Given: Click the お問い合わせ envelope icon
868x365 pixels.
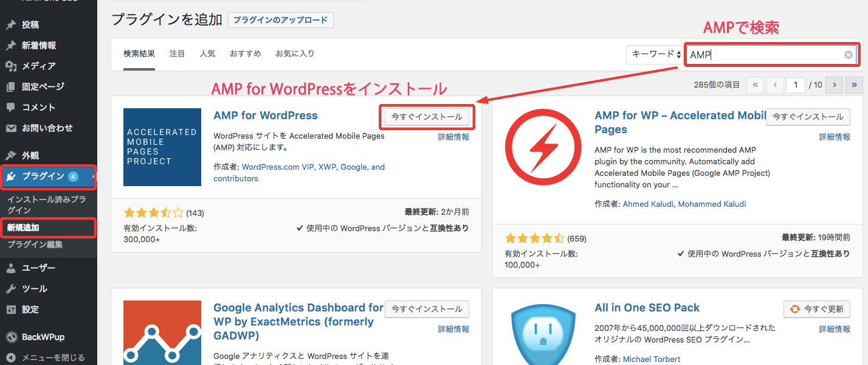Looking at the screenshot, I should (11, 128).
